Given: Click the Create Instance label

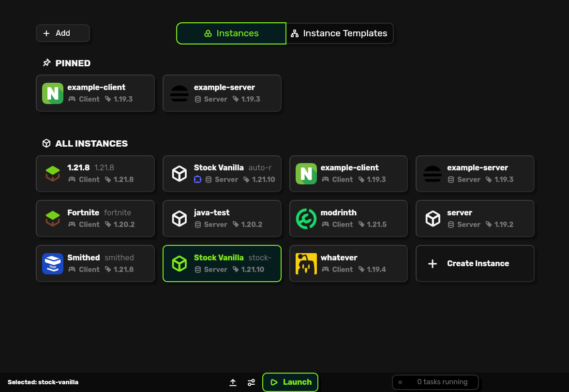Looking at the screenshot, I should 478,263.
